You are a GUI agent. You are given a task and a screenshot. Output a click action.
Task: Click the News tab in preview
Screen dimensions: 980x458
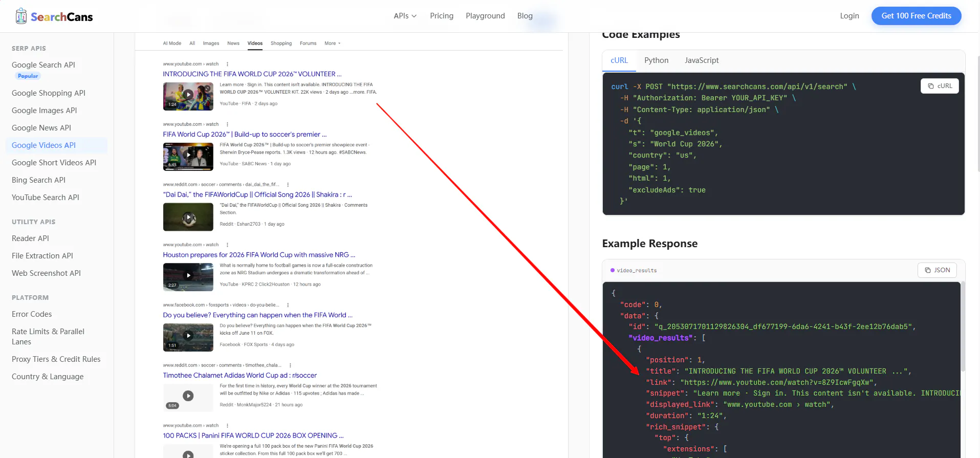point(233,43)
